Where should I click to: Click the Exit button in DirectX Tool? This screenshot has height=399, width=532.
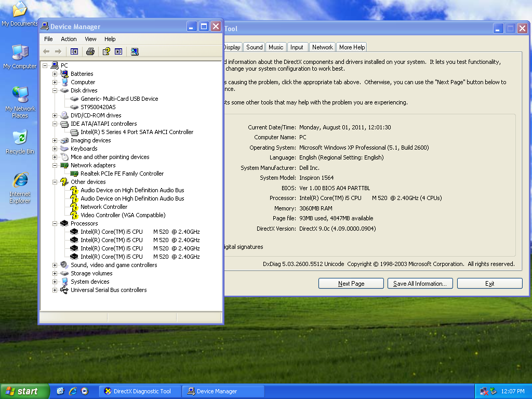pyautogui.click(x=489, y=284)
